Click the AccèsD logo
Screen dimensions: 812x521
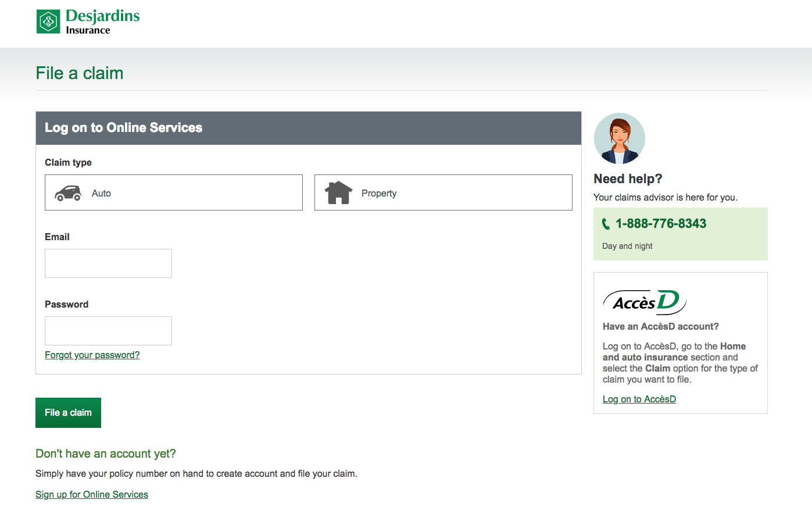click(645, 302)
